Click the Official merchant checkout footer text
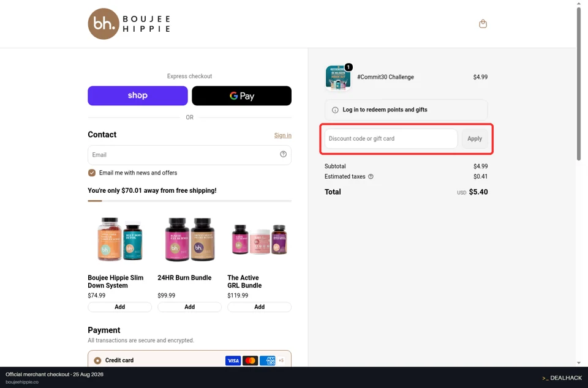 (x=55, y=375)
